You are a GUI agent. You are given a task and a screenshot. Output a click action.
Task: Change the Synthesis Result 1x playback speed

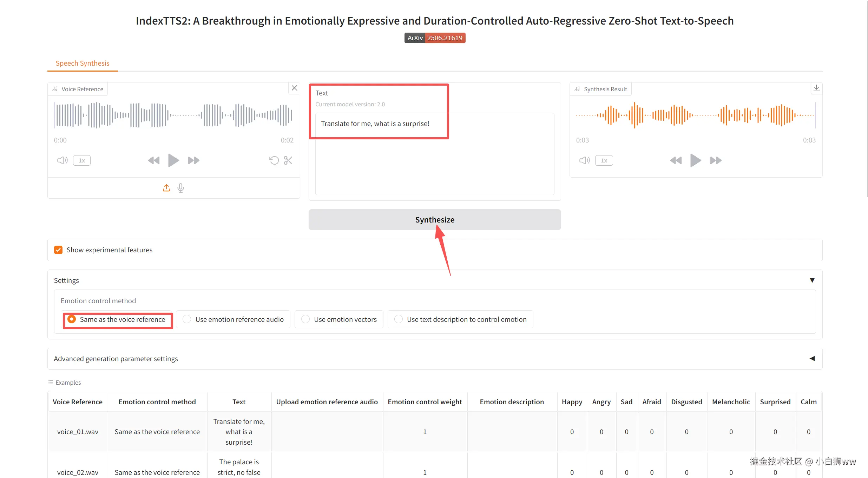[x=604, y=160]
